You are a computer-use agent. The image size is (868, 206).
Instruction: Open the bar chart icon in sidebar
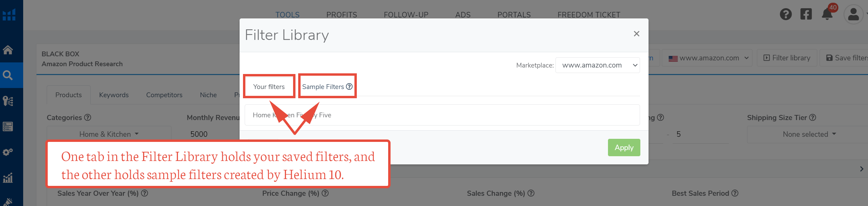pyautogui.click(x=8, y=177)
